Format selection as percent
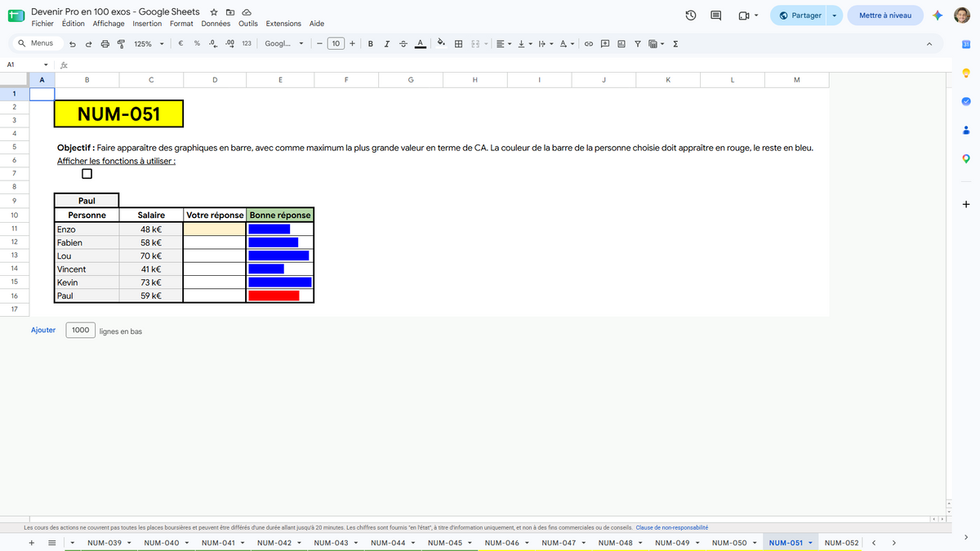This screenshot has height=551, width=980. click(x=197, y=44)
